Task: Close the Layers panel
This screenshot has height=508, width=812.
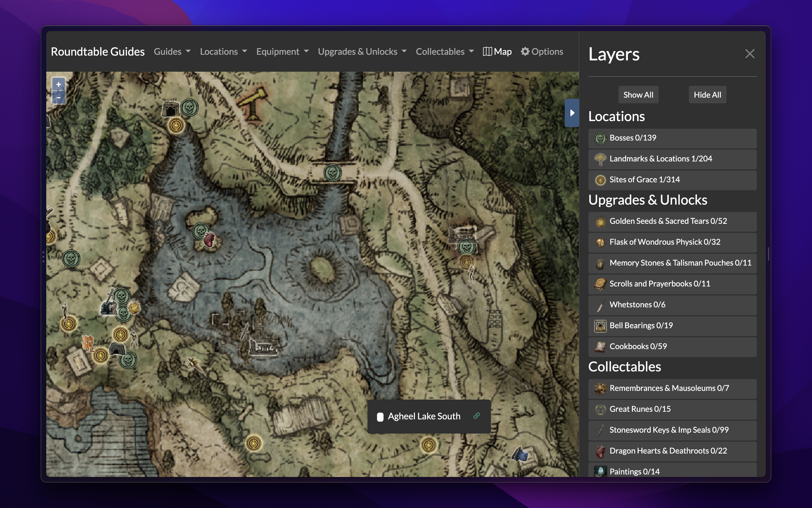Action: pyautogui.click(x=750, y=54)
